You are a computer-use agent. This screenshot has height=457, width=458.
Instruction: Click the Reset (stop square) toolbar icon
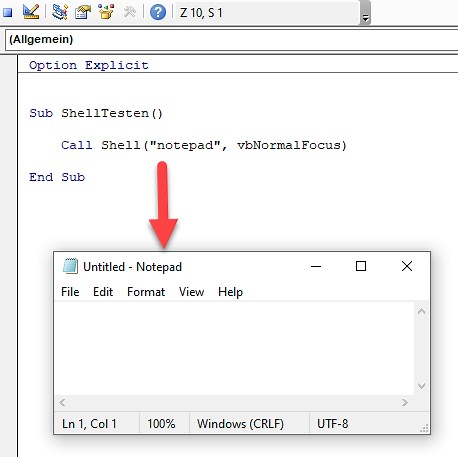7,12
